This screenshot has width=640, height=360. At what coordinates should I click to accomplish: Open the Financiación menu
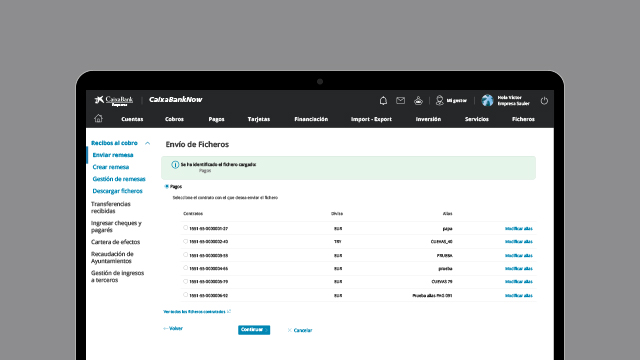pyautogui.click(x=311, y=119)
